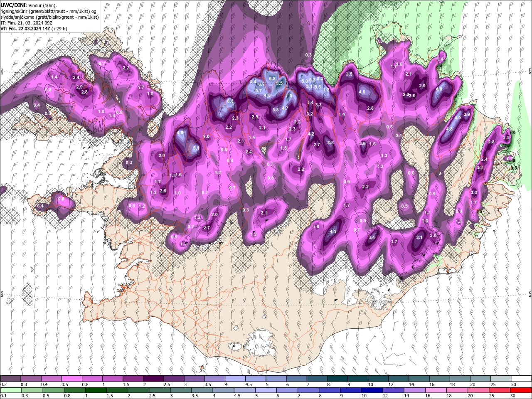This screenshot has height=399, width=532.
Task: Click the "IT: Fim. 21. 03. 2024 09Z" line
Action: click(x=27, y=22)
